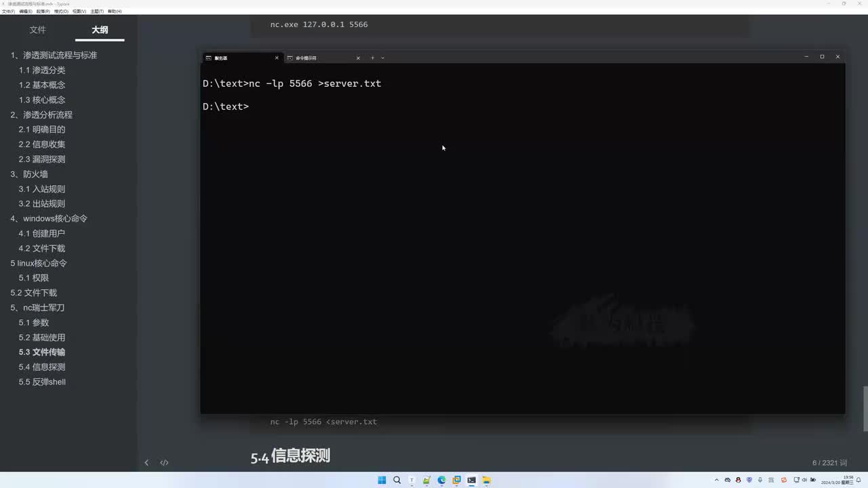Go to outline heading 5.5 反弹shell
The width and height of the screenshot is (868, 488).
pyautogui.click(x=42, y=382)
